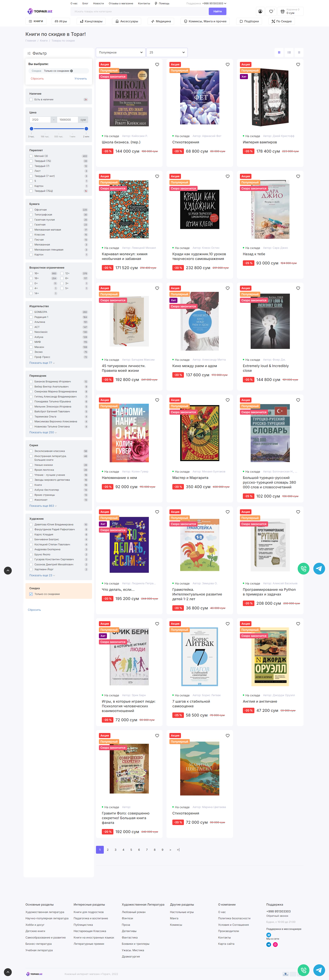Open the Игры category menu
The width and height of the screenshot is (329, 980).
pos(61,21)
